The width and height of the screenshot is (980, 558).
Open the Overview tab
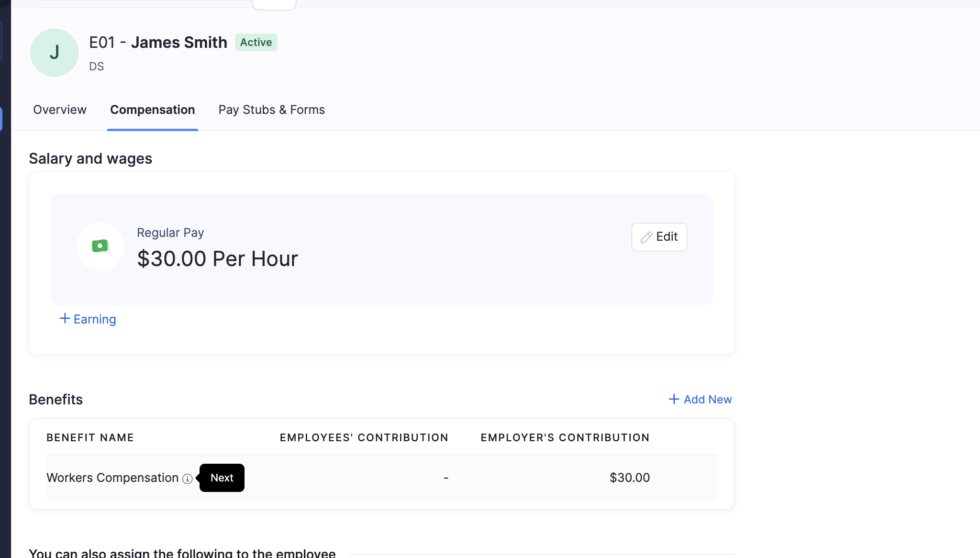click(60, 110)
